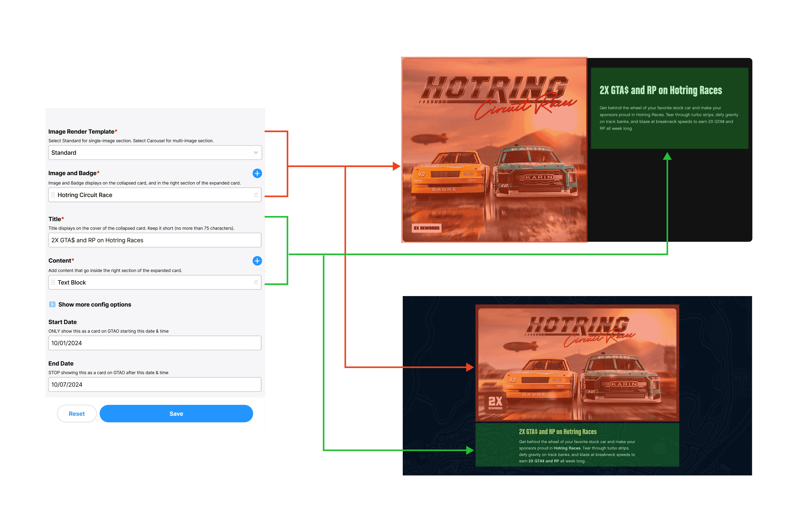Click the 2X Rewards badge on collapsed card
This screenshot has width=798, height=532.
tap(495, 402)
